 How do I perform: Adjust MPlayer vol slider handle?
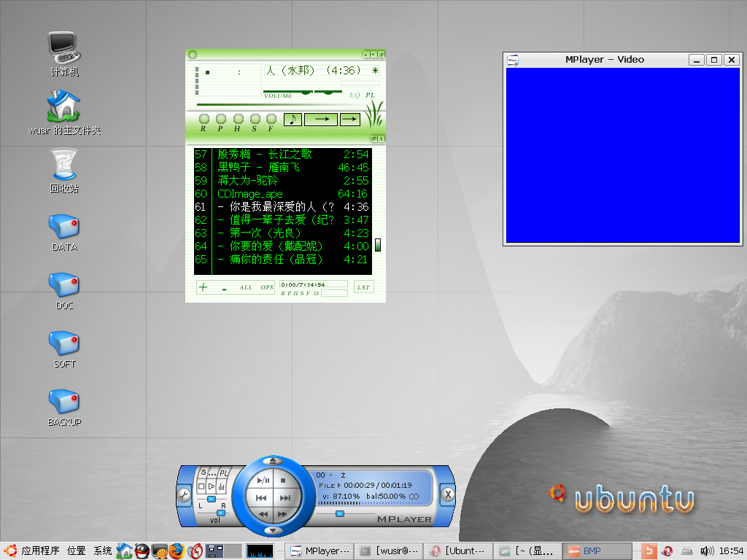coord(221,513)
